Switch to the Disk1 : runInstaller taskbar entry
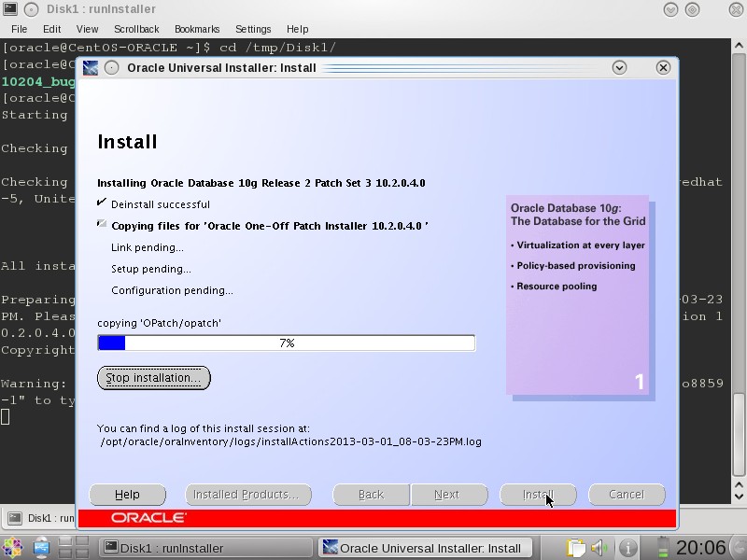The image size is (747, 560). [205, 548]
